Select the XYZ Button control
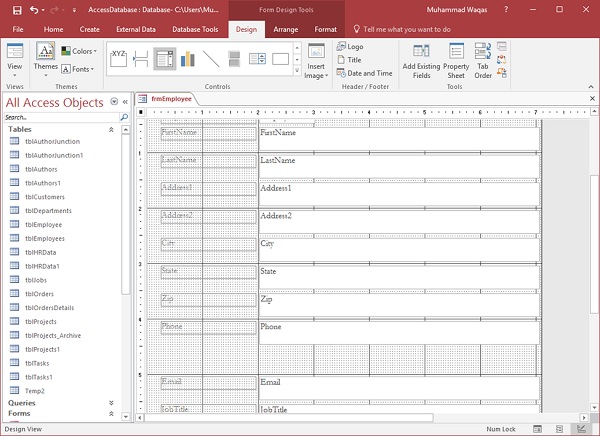 [118, 59]
